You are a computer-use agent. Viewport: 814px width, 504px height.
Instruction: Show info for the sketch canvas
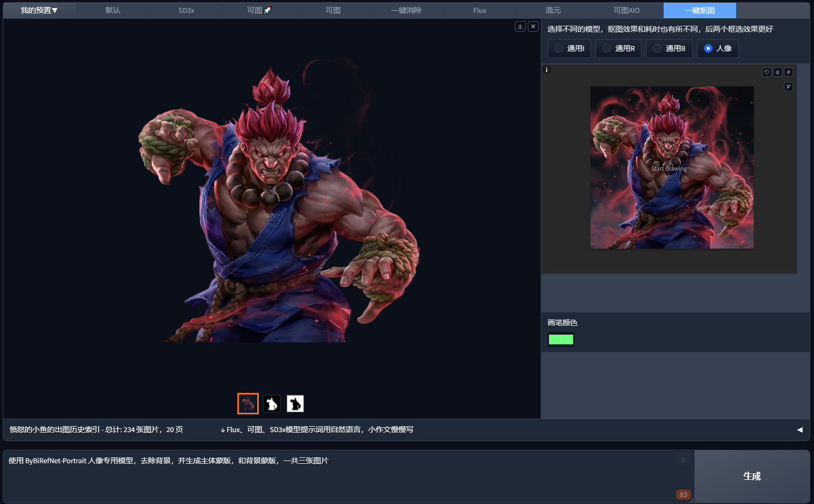click(x=547, y=70)
